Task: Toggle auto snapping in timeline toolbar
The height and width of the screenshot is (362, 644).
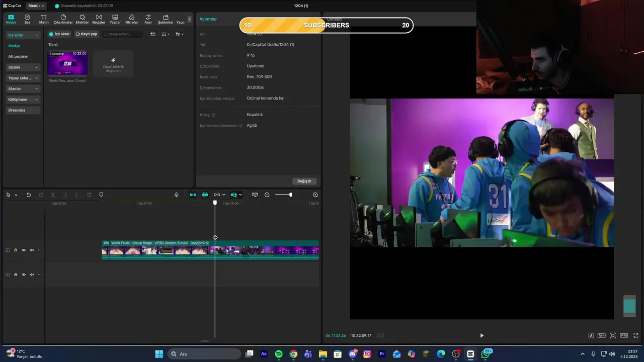Action: 205,195
